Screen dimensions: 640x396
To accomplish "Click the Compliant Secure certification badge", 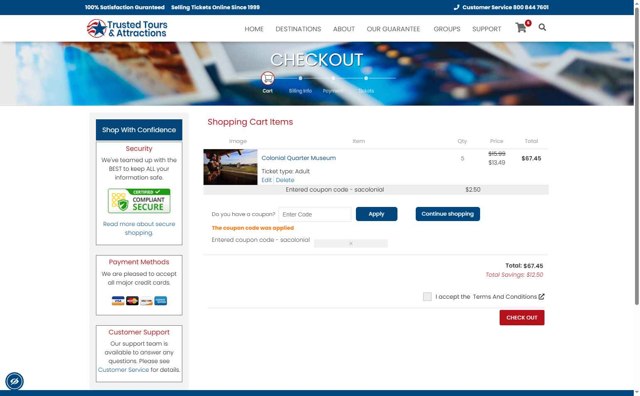I will click(139, 200).
